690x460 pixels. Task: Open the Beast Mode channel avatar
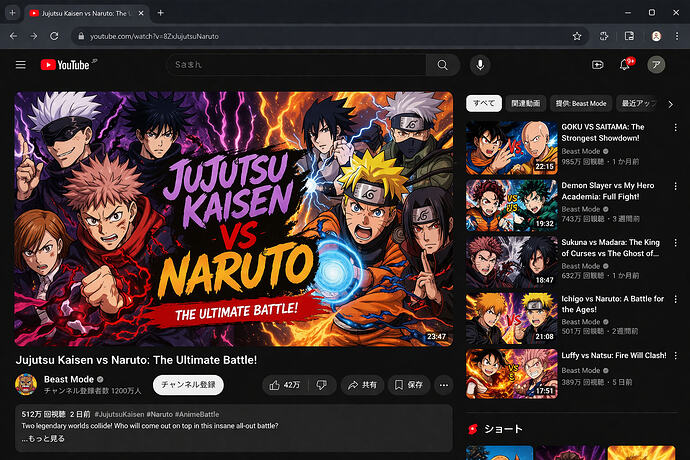click(26, 385)
